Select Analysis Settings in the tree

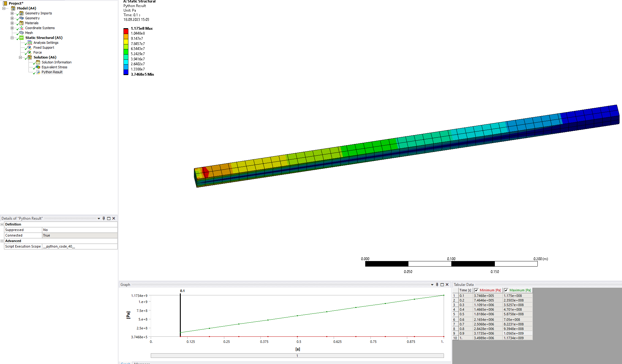46,43
